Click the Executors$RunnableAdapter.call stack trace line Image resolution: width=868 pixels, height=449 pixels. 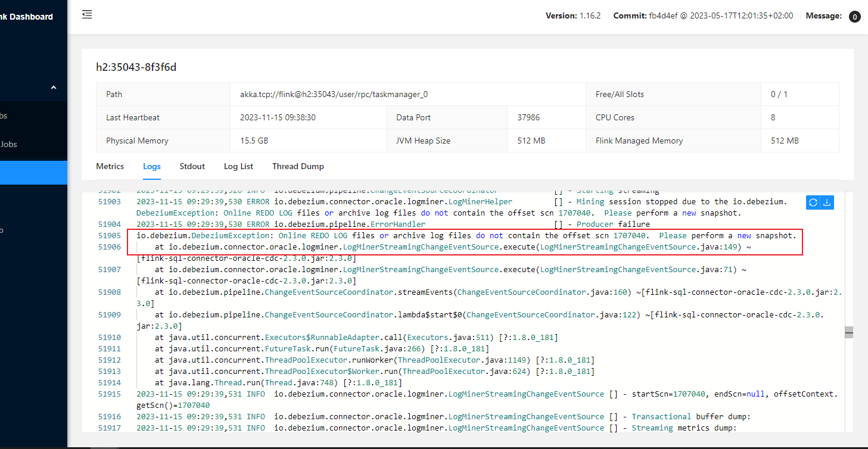click(x=356, y=338)
